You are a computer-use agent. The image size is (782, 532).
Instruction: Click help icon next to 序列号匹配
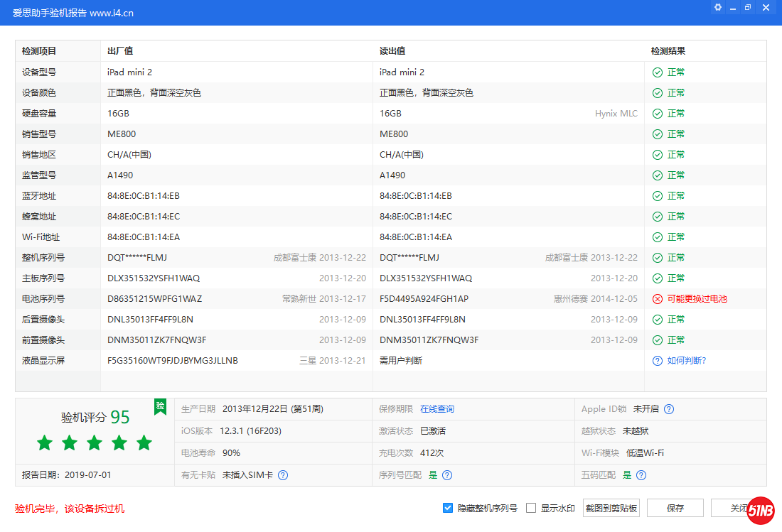pos(447,475)
